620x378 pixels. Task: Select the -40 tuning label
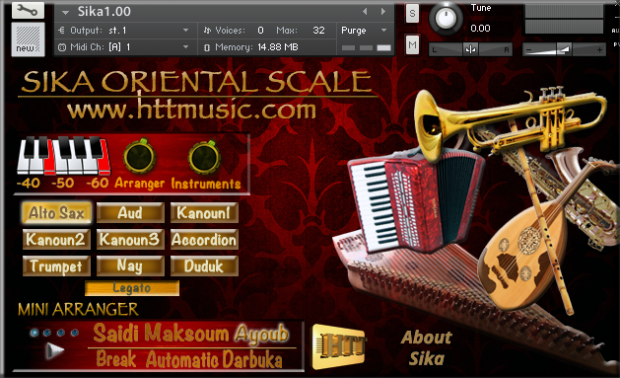point(28,183)
